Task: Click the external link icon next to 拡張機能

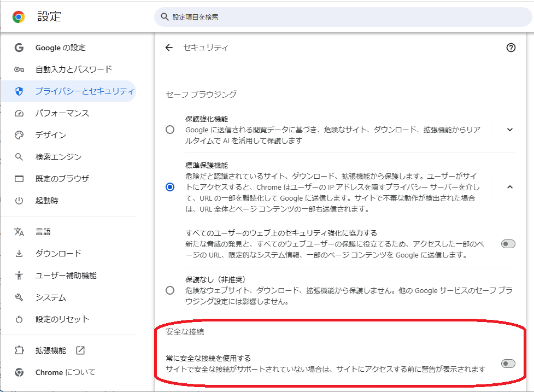Action: pos(80,350)
